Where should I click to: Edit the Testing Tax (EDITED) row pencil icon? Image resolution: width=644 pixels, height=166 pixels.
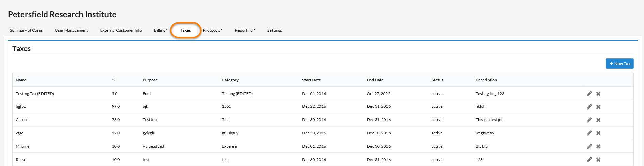click(x=589, y=94)
